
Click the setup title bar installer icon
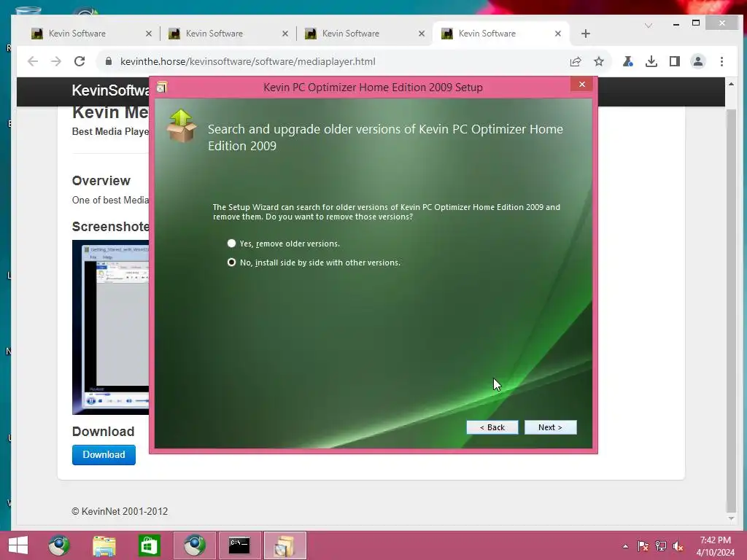click(x=162, y=87)
